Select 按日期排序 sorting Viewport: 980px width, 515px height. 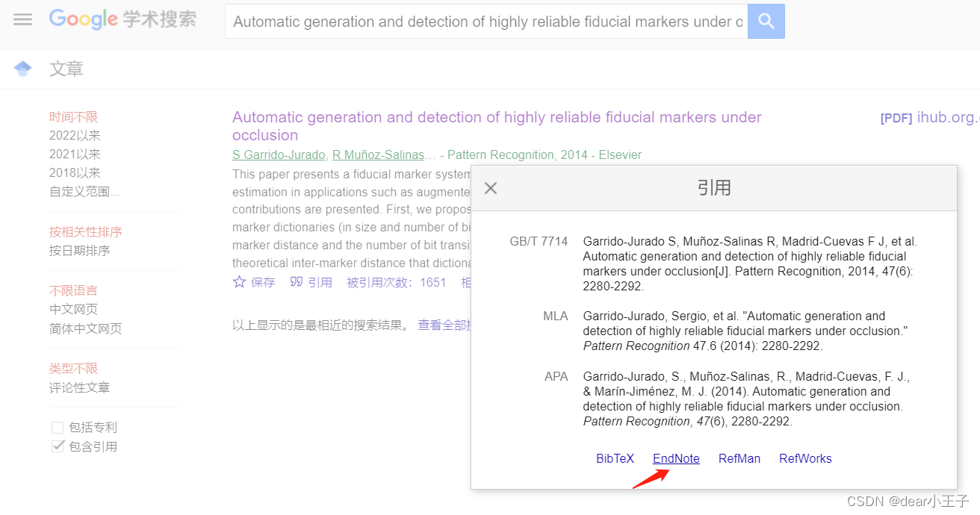(80, 251)
